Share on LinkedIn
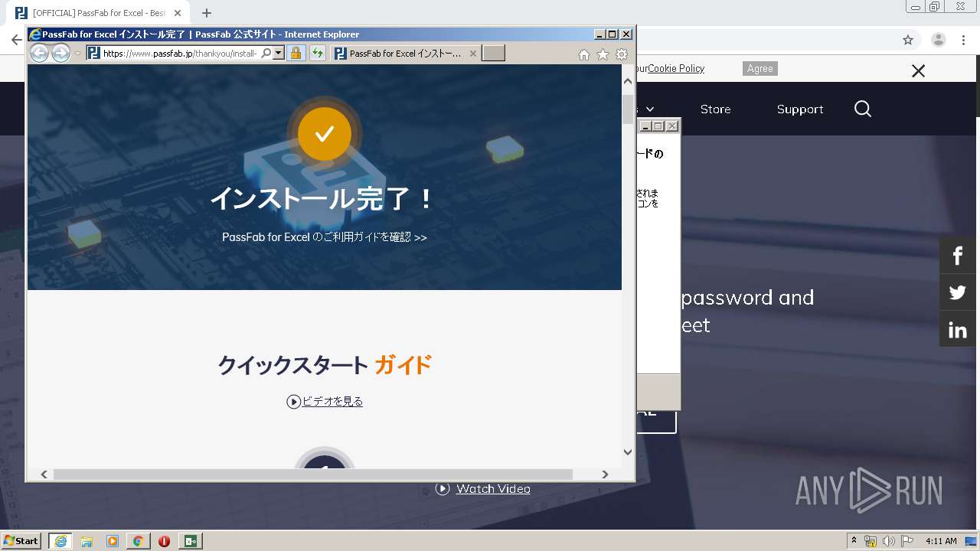This screenshot has height=551, width=980. (x=958, y=330)
